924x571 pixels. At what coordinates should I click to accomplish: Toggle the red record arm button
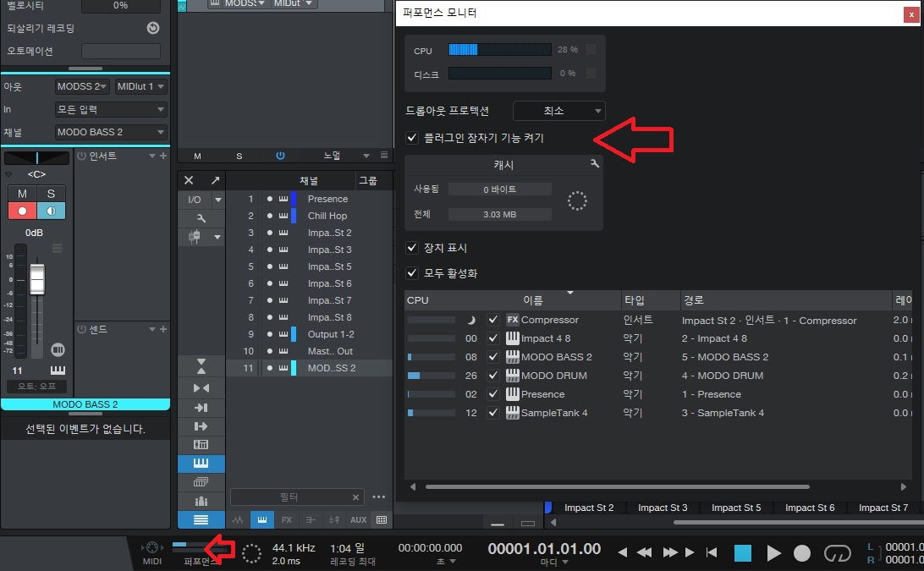click(22, 211)
